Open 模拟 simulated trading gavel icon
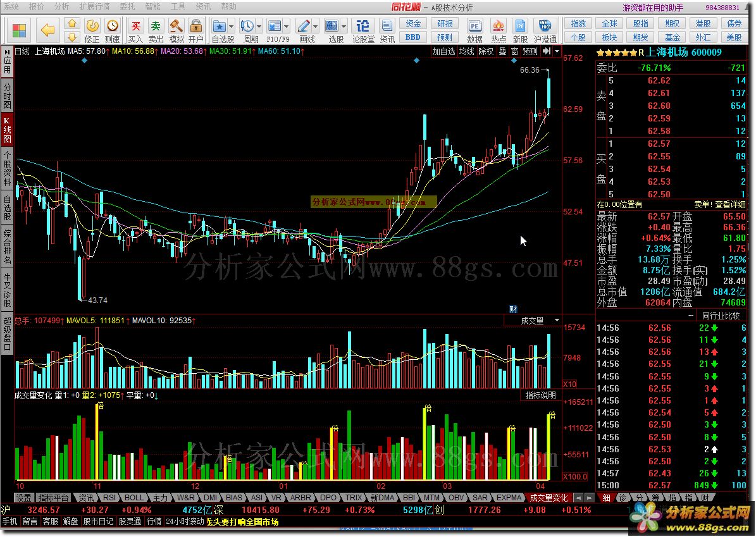 click(x=176, y=30)
